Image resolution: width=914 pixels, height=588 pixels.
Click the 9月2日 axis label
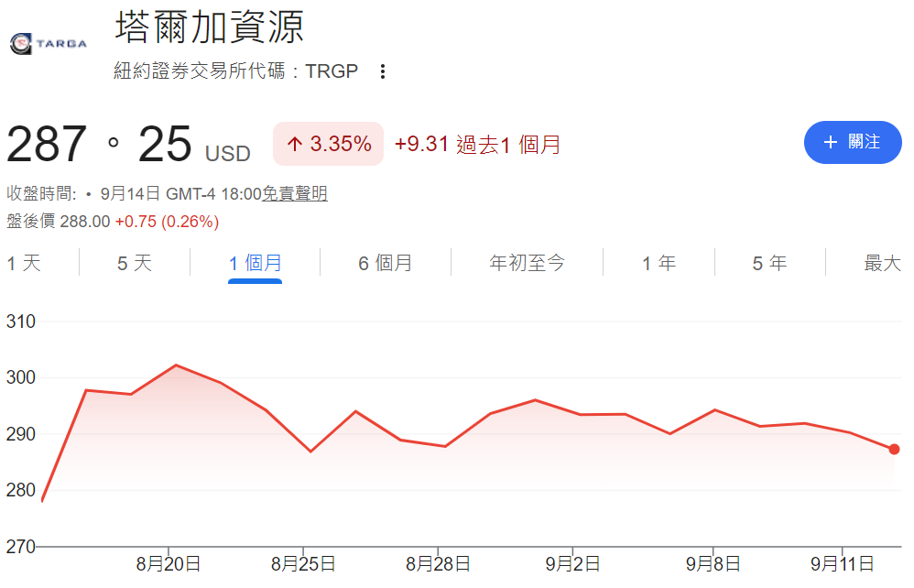coord(573,564)
